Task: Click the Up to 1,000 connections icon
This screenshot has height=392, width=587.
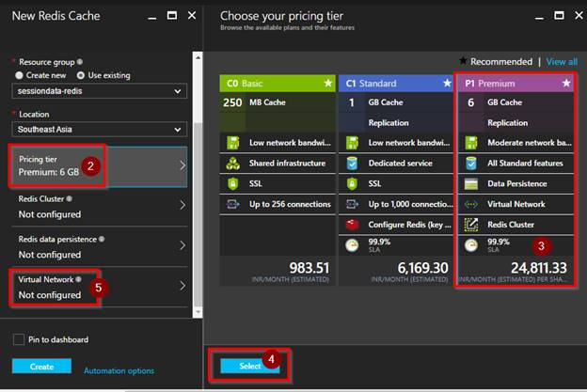Action: pyautogui.click(x=352, y=204)
